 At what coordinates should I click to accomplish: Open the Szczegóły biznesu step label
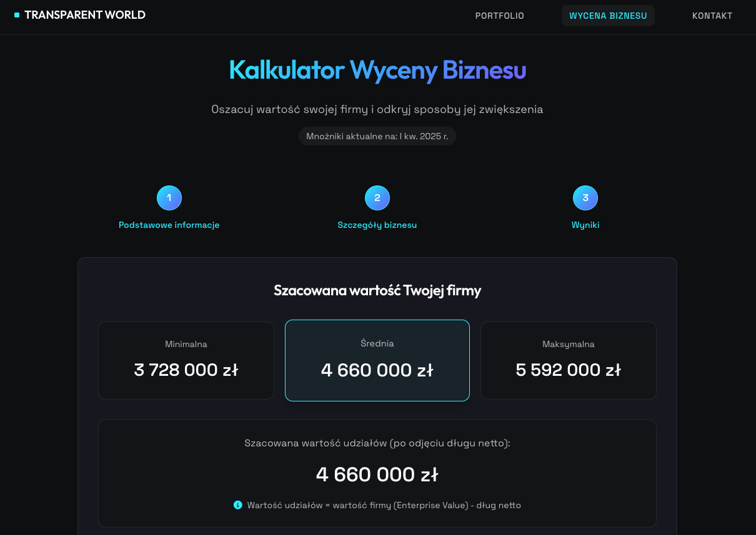[377, 225]
